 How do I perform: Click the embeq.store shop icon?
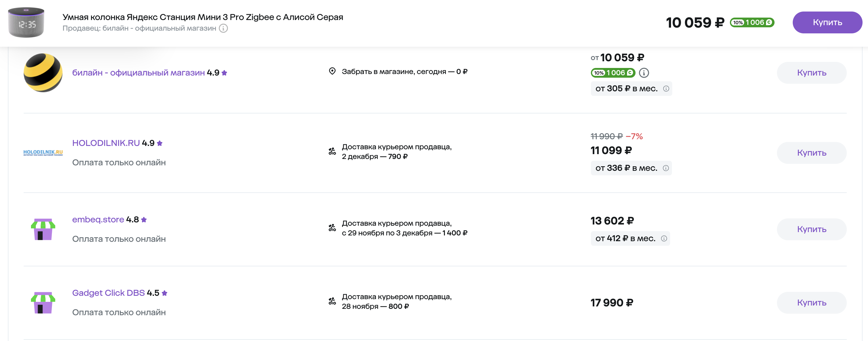(x=43, y=229)
